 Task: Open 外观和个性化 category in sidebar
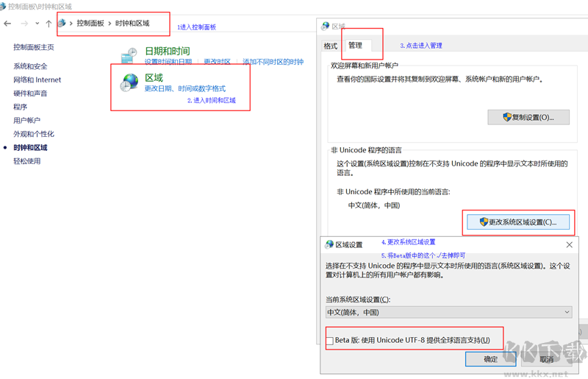[34, 134]
